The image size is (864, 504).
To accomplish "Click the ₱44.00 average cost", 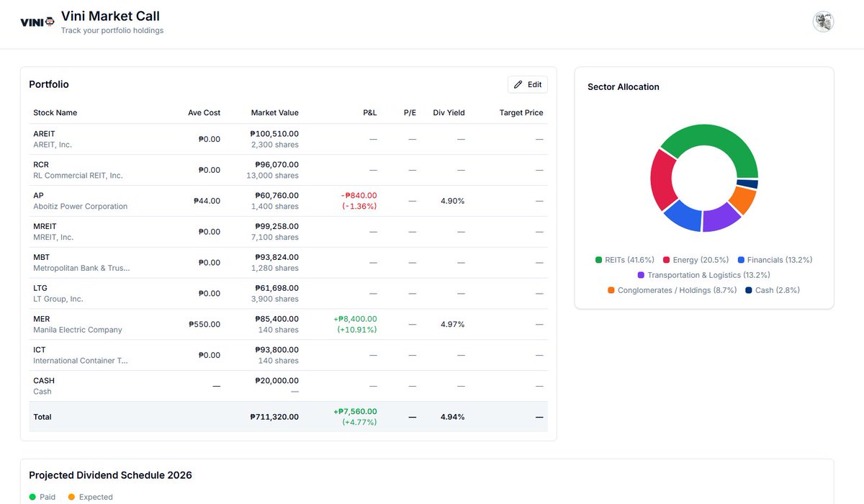I will (x=207, y=201).
